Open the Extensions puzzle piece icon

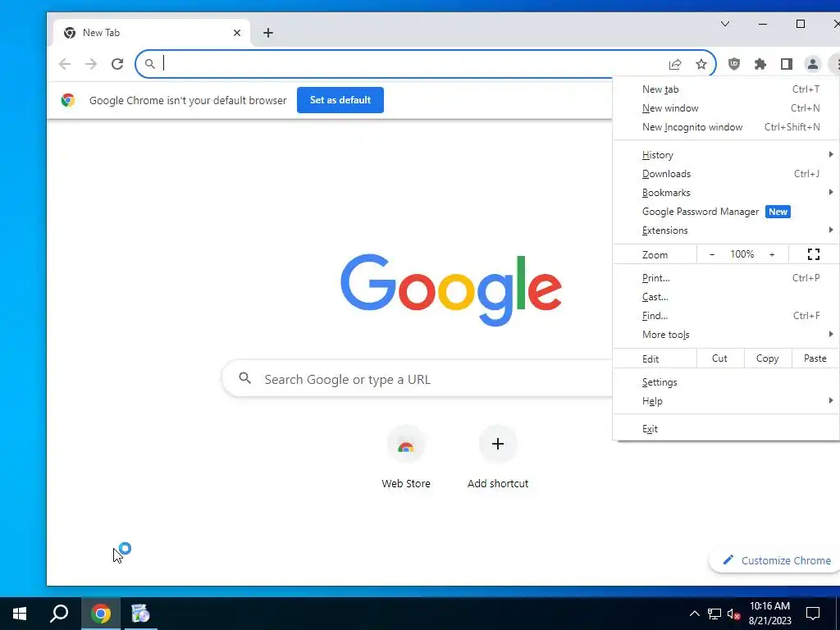tap(760, 64)
